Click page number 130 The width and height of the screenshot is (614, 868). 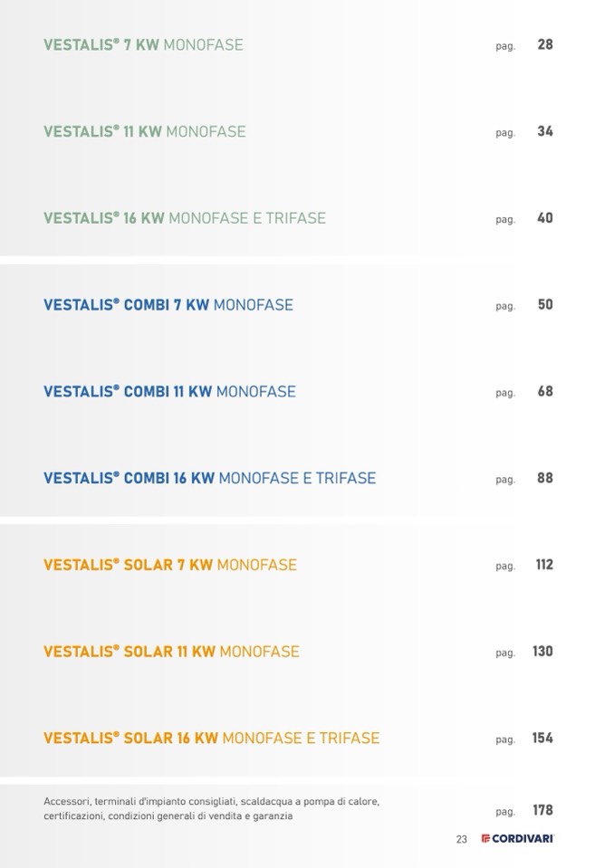[x=542, y=652]
